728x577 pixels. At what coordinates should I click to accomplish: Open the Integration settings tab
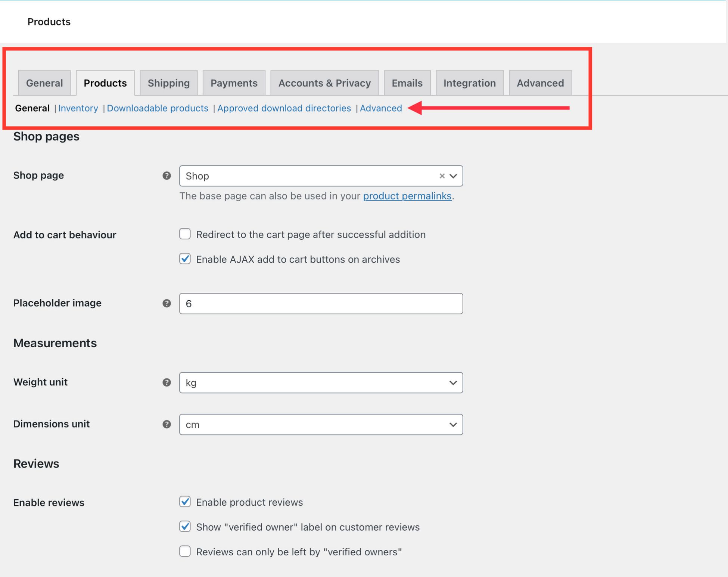470,82
